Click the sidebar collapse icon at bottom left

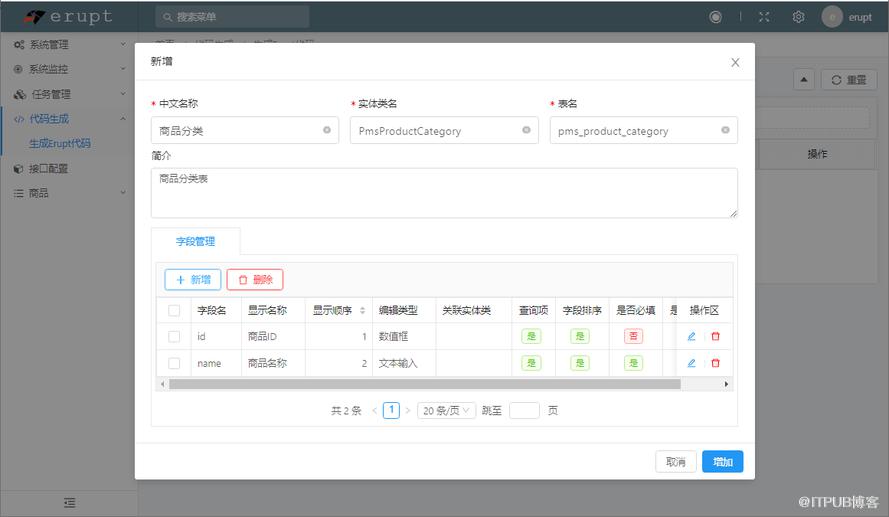click(x=69, y=503)
